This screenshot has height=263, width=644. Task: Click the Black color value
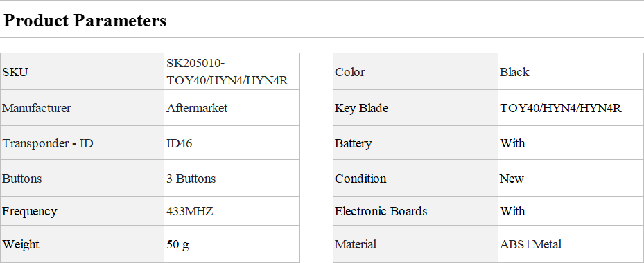[x=514, y=72]
